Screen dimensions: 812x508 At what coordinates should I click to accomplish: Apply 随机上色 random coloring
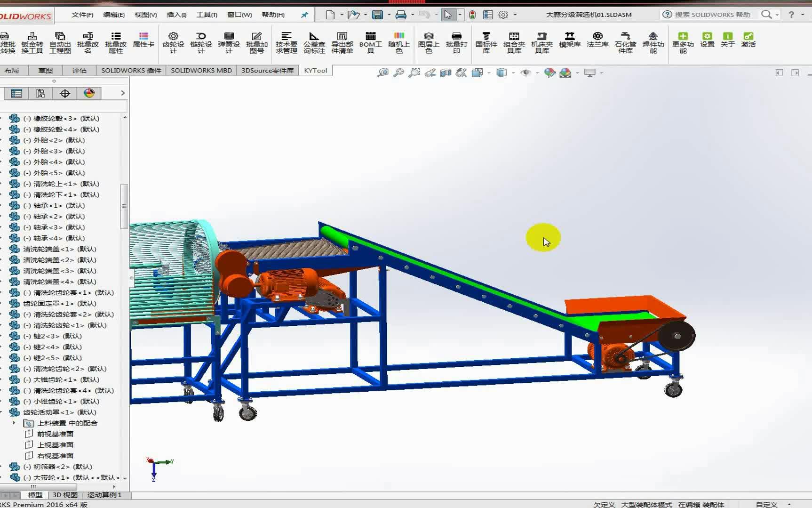399,42
